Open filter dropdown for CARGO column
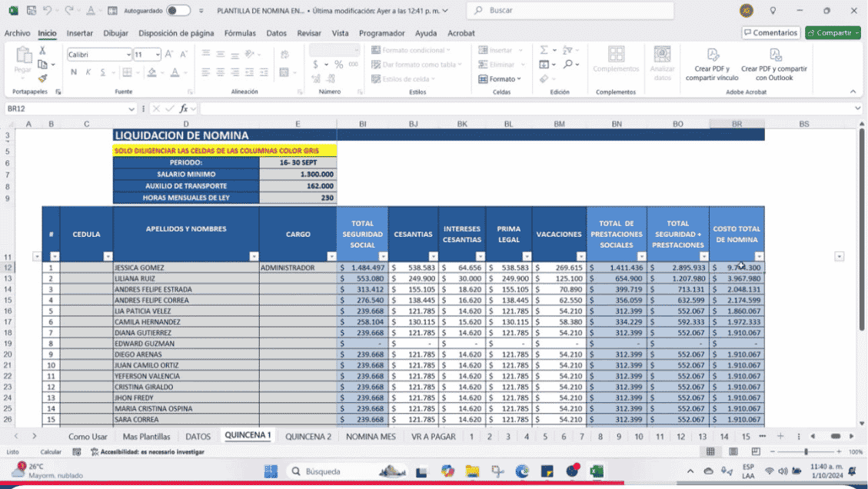This screenshot has height=489, width=868. 331,256
